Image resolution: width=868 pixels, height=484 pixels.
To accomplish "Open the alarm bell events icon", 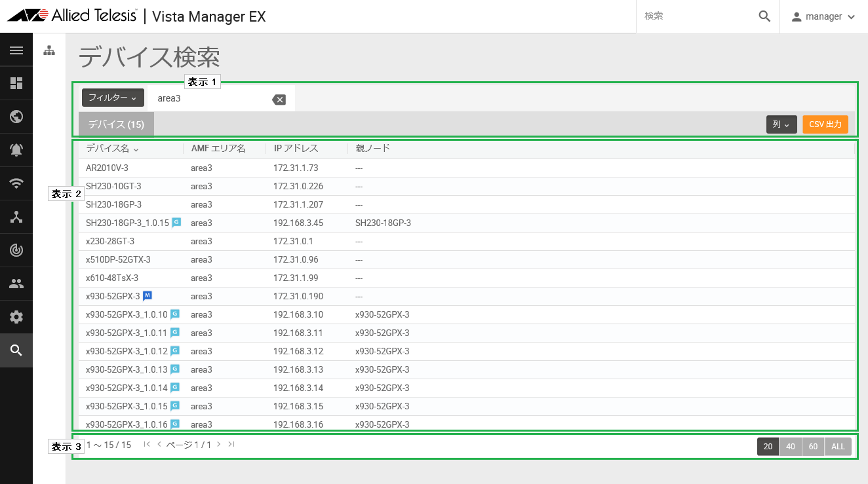I will (x=16, y=150).
